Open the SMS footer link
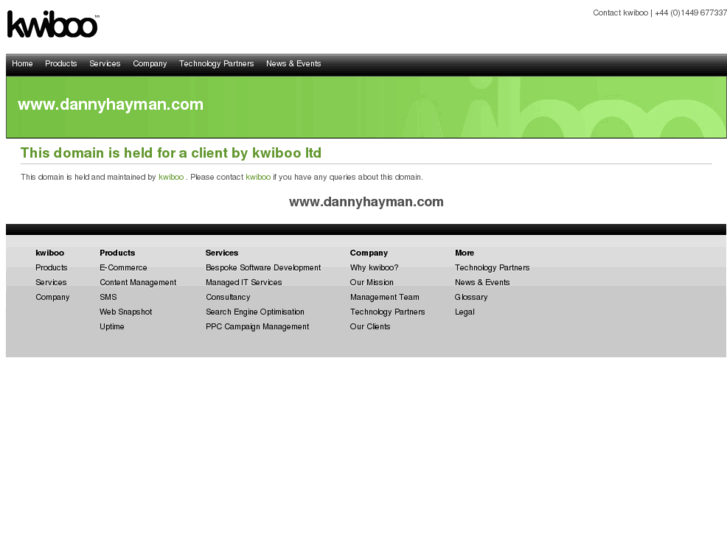The image size is (727, 545). 108,297
